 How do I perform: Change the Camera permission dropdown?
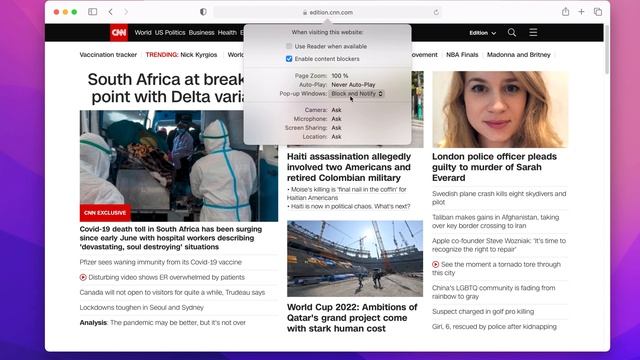point(336,110)
